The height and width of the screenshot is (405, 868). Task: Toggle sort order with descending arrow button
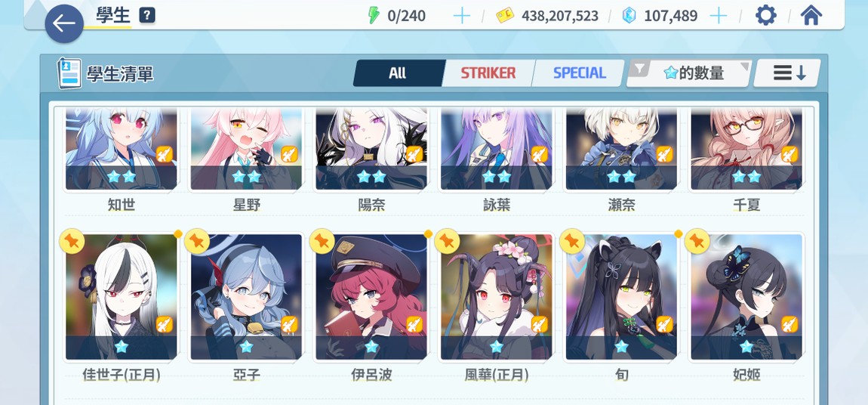(x=787, y=73)
